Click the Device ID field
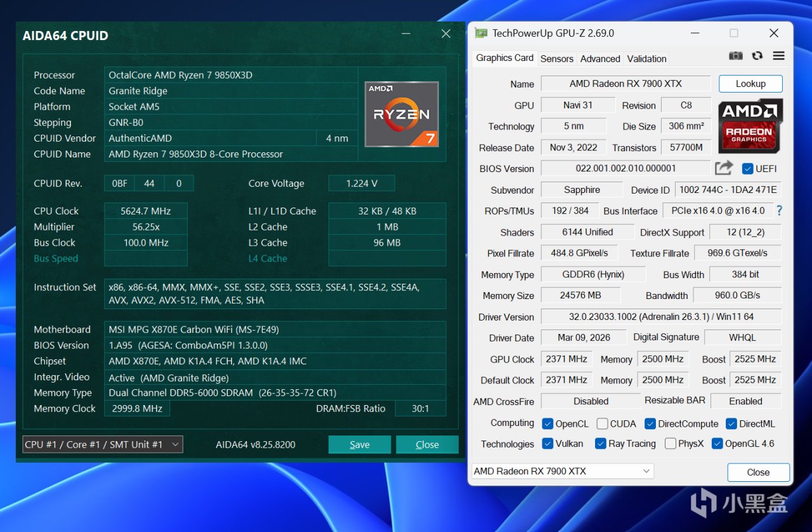 728,190
